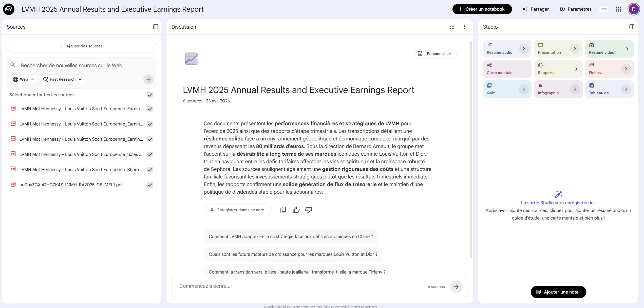Submit the chat message arrow
Viewport: 644px width, 308px height.
[x=456, y=287]
